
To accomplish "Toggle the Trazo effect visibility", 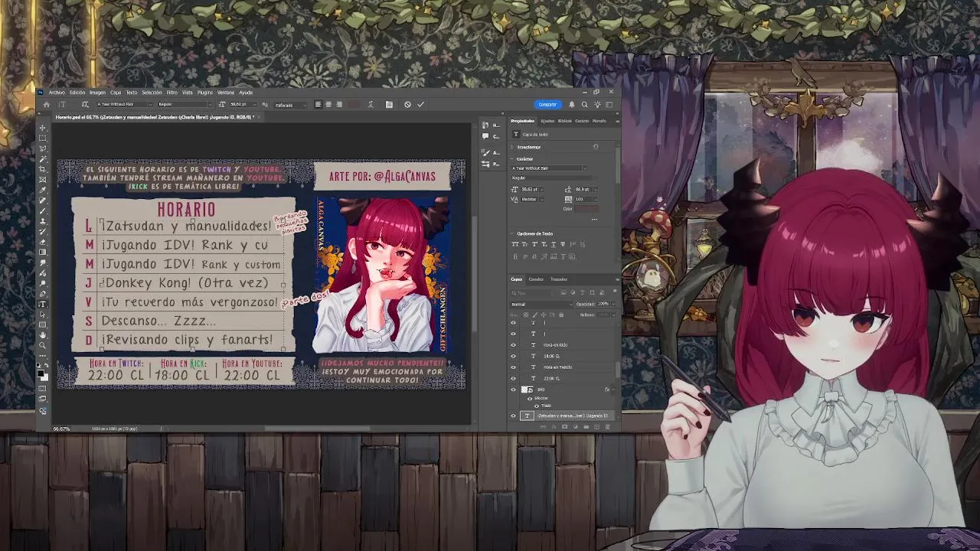I will pyautogui.click(x=536, y=406).
